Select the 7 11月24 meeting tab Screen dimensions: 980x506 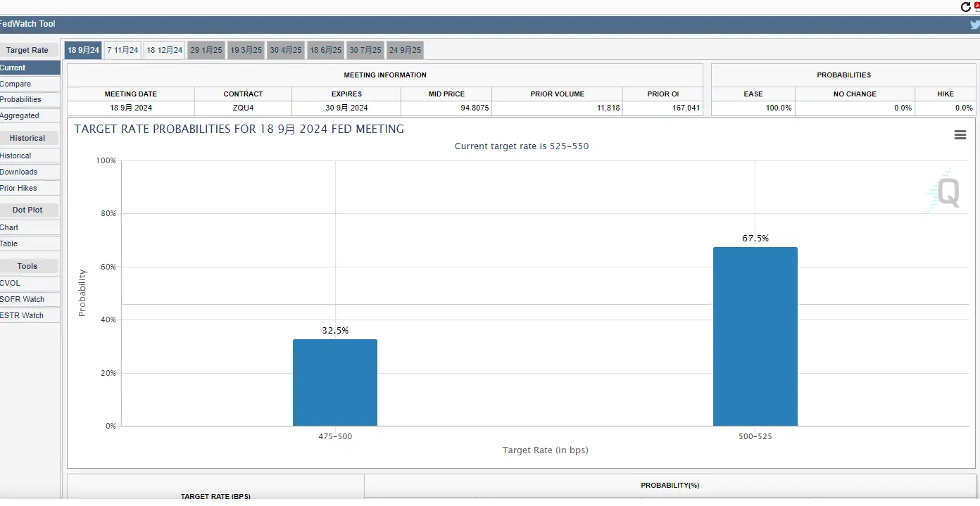(x=122, y=50)
